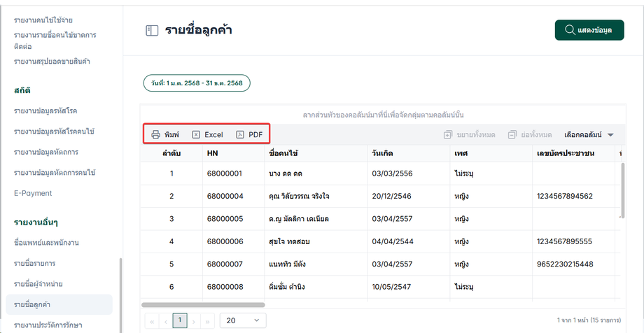Image resolution: width=644 pixels, height=333 pixels.
Task: Click the horizontal table scrollbar
Action: tap(203, 305)
